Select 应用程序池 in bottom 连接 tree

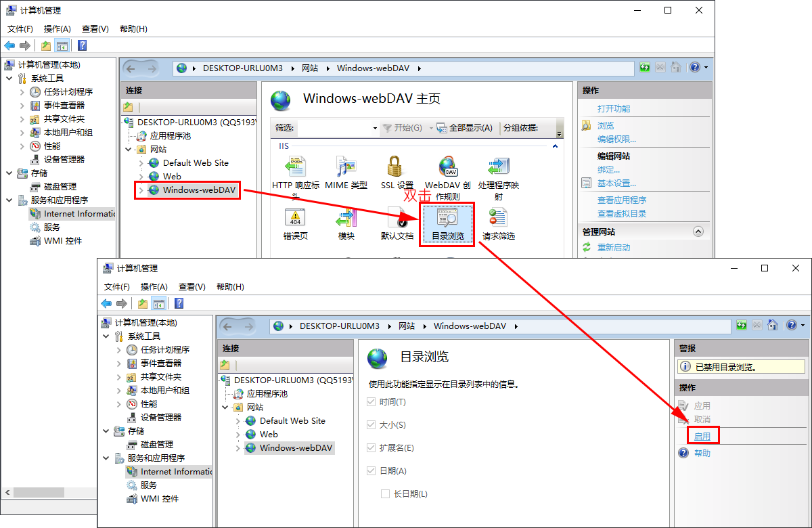[x=267, y=393]
